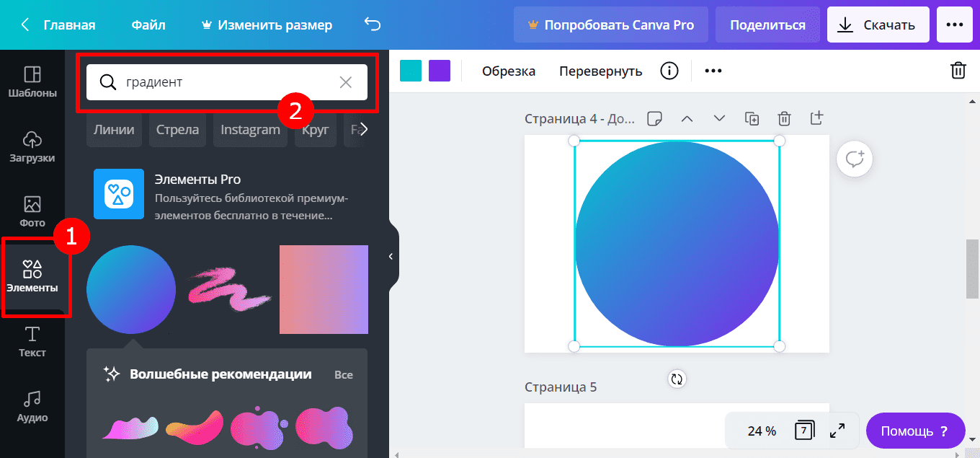Open more options in element toolbar

point(713,71)
